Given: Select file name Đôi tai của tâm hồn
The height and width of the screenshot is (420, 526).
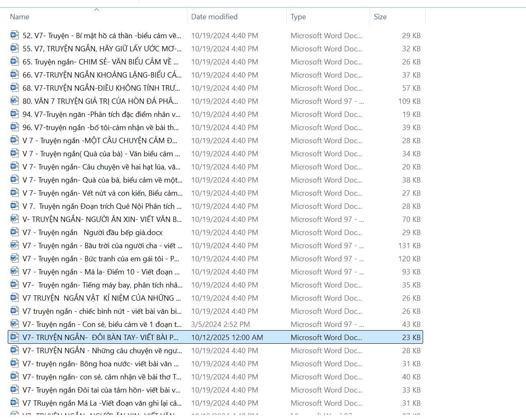Looking at the screenshot, I should point(101,390).
